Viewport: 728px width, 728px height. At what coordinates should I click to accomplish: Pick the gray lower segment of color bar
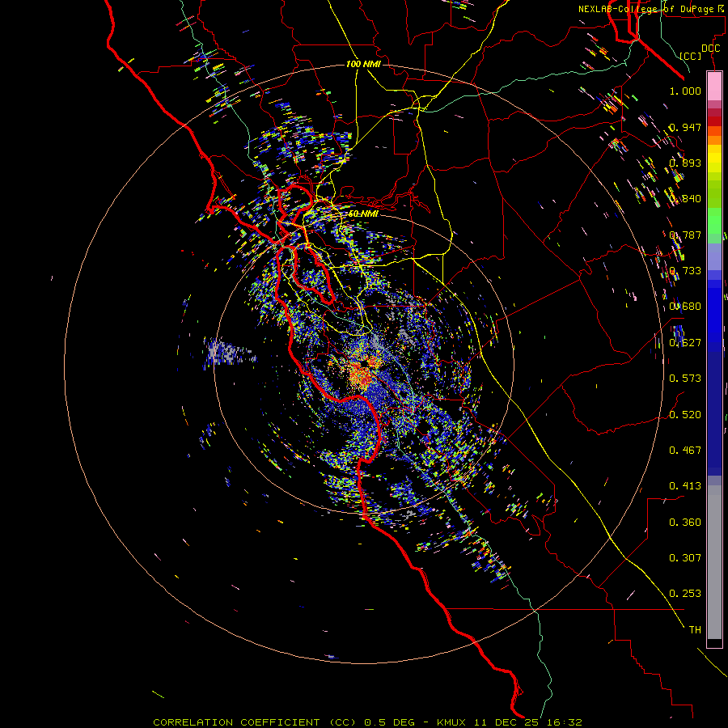coord(714,562)
